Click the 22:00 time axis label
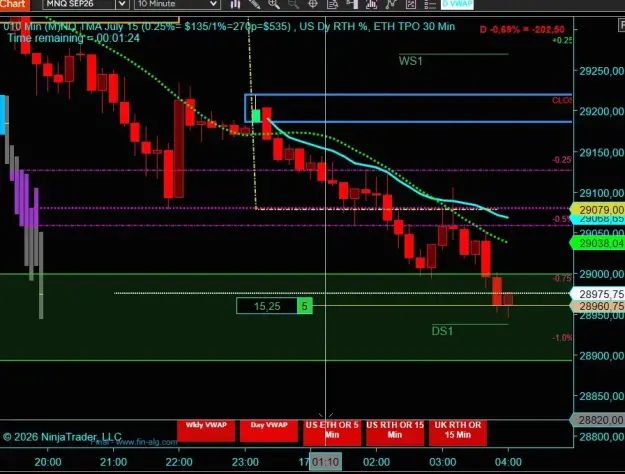The height and width of the screenshot is (474, 625). (179, 462)
